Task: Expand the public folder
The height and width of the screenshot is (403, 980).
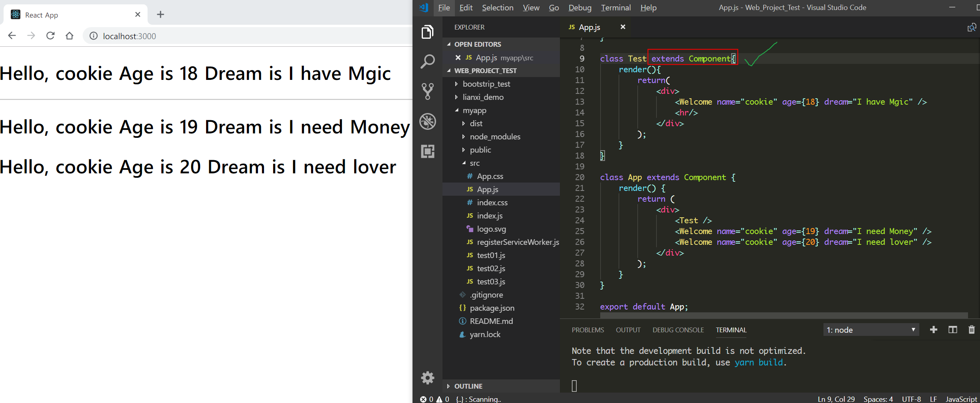Action: click(501, 150)
